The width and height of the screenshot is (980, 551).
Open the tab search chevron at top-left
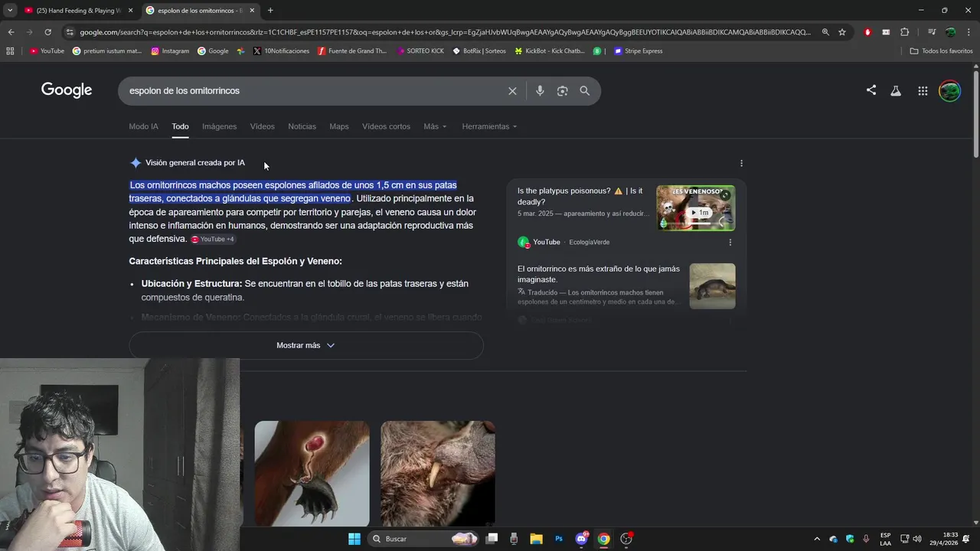[9, 10]
